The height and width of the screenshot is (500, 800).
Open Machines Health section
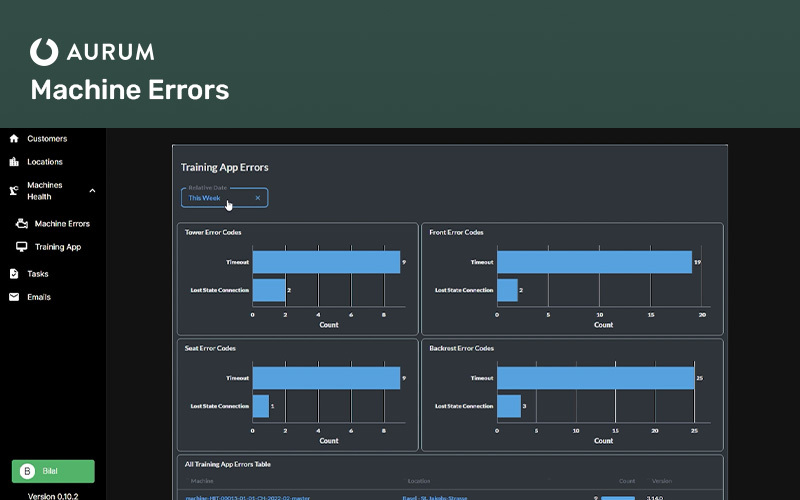[x=45, y=191]
